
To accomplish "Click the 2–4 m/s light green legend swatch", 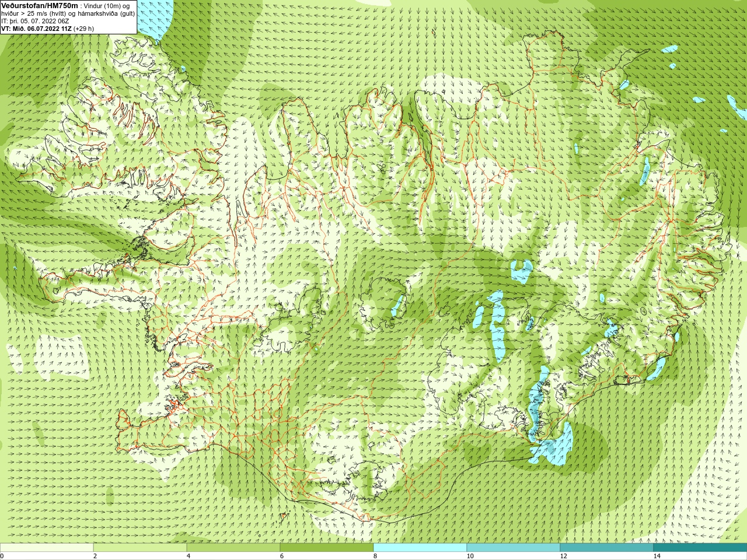I will pos(140,548).
